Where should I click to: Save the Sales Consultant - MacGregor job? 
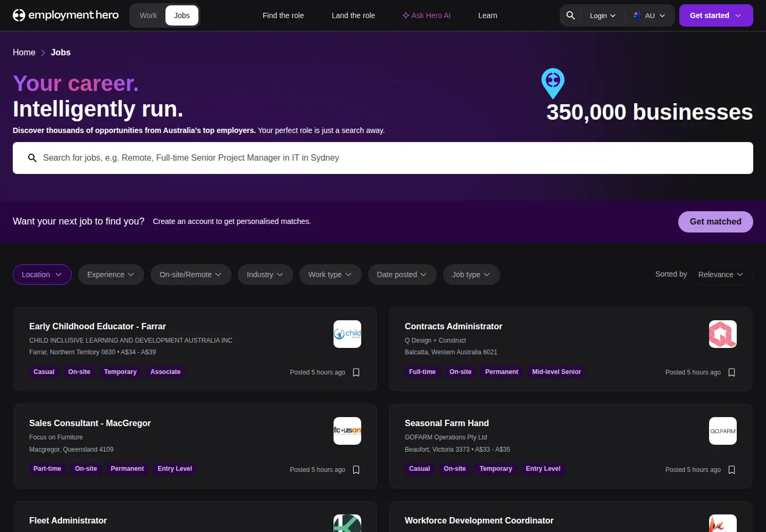356,470
